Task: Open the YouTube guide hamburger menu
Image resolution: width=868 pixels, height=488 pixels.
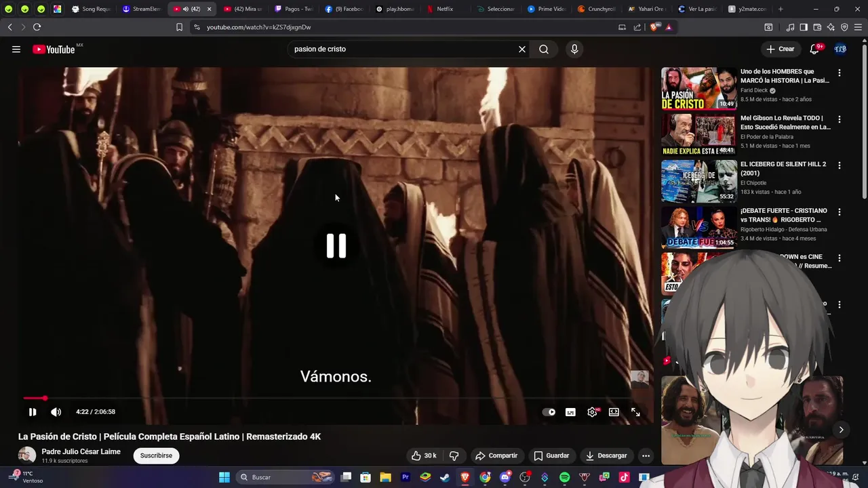Action: click(x=16, y=49)
